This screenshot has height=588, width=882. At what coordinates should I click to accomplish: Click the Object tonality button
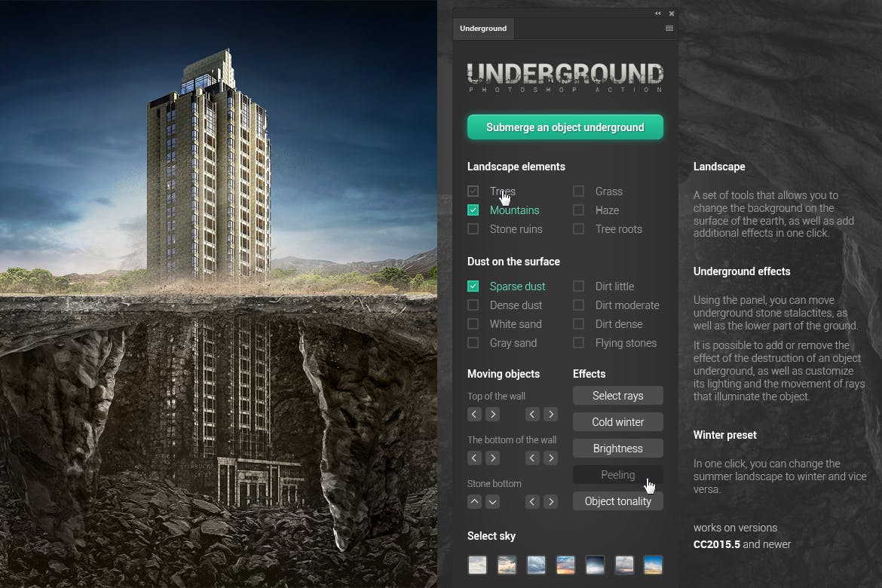click(617, 501)
